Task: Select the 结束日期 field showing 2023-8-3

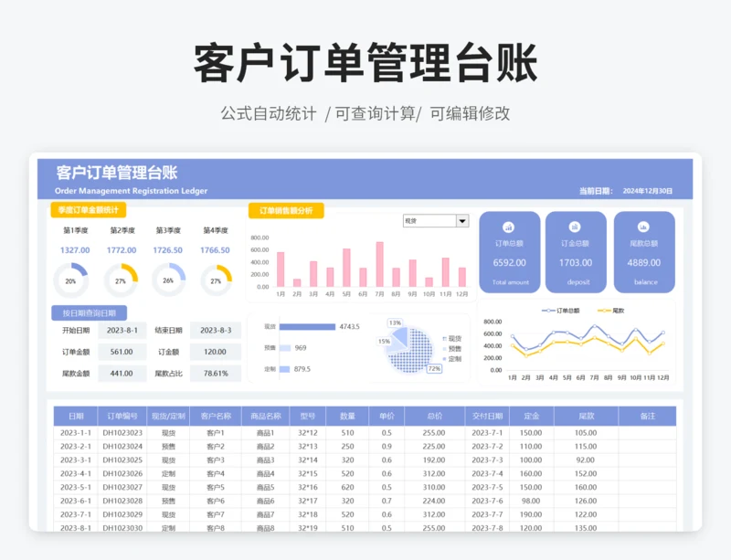Action: 216,330
